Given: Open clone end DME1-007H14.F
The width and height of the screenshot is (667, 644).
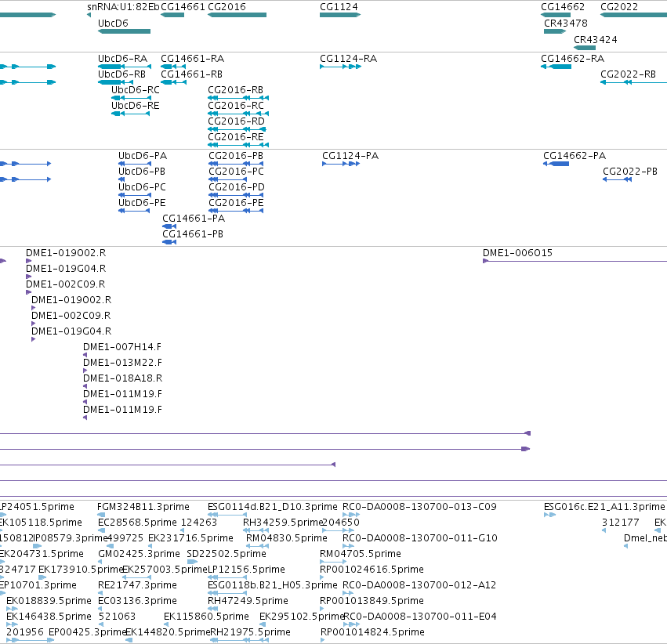Looking at the screenshot, I should [x=122, y=347].
